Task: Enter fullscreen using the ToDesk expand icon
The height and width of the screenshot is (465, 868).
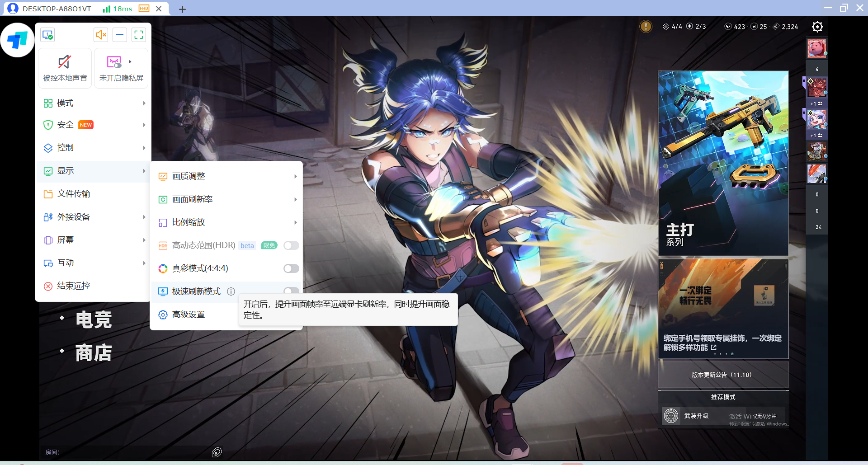Action: point(139,35)
